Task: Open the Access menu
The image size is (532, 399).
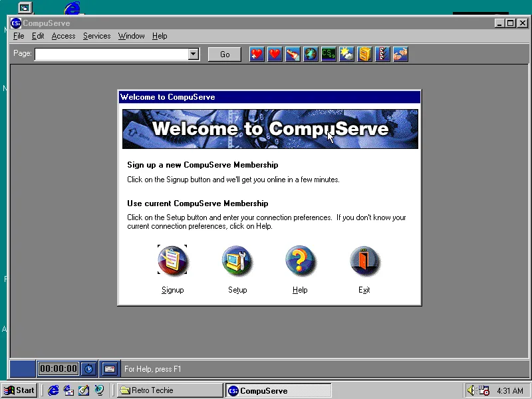Action: 63,36
